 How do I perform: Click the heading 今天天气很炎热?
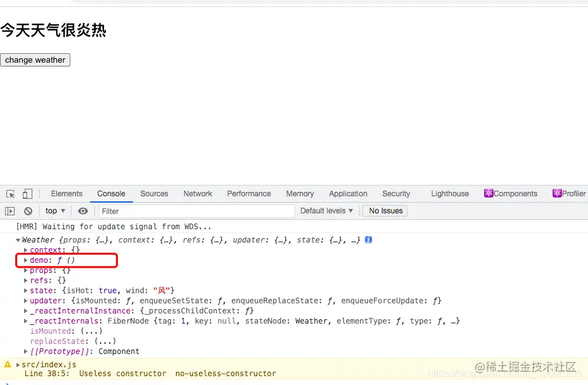[53, 30]
